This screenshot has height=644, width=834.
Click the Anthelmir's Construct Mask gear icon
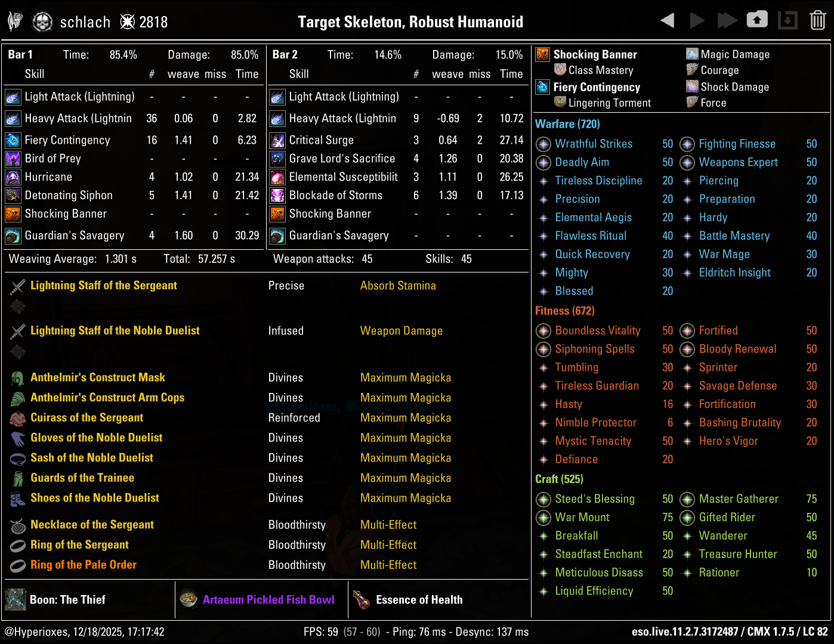17,377
